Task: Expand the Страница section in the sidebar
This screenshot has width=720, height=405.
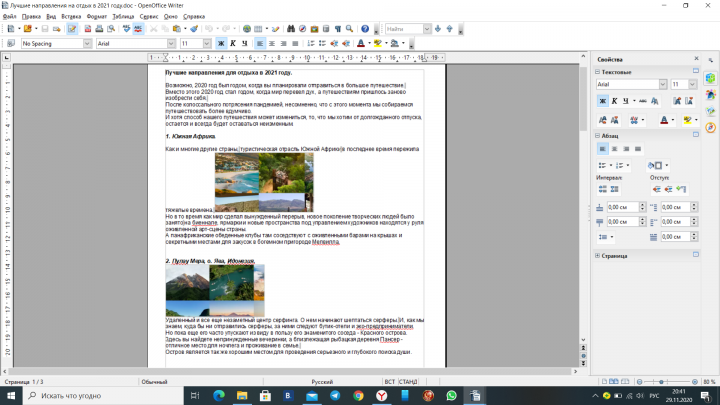Action: coord(597,256)
